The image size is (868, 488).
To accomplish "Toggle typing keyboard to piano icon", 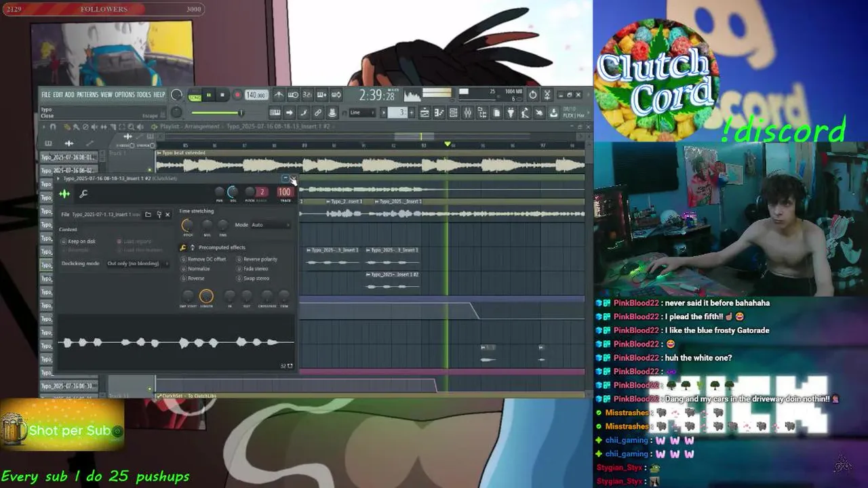I will [275, 112].
